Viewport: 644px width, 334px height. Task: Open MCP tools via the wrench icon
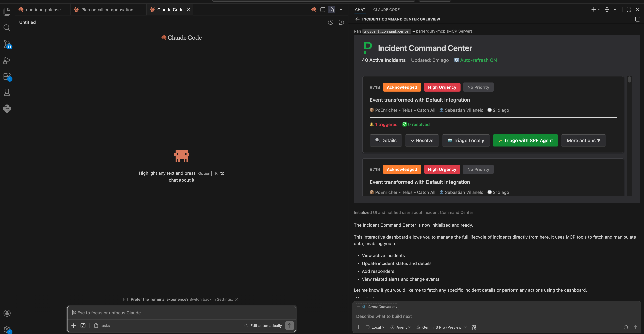[x=474, y=327]
